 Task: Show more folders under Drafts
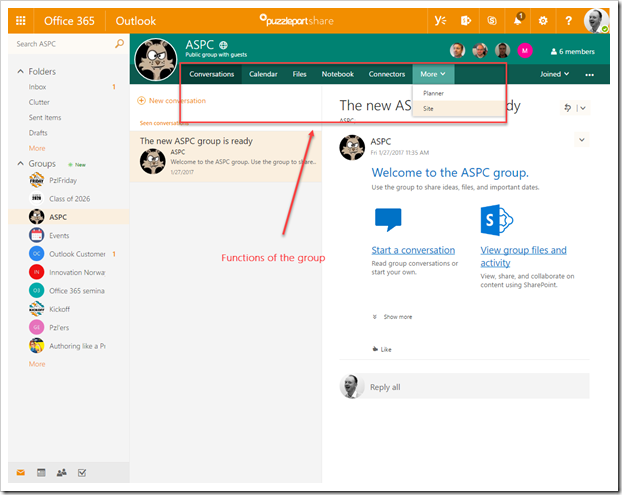(37, 148)
